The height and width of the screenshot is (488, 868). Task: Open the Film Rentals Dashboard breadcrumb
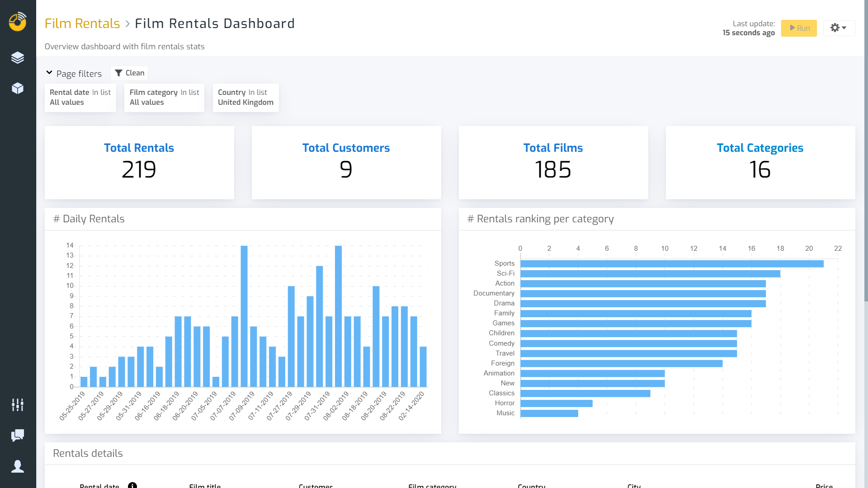(215, 23)
